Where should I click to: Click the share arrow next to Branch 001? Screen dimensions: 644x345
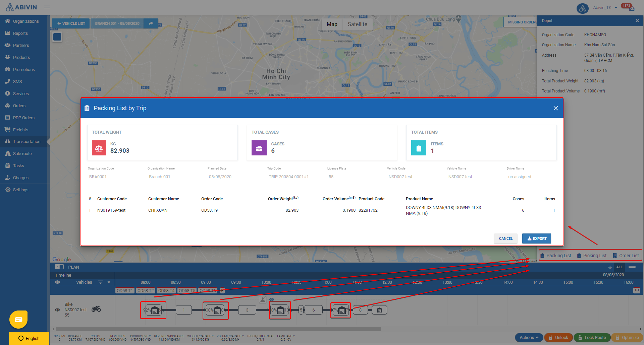[x=151, y=23]
